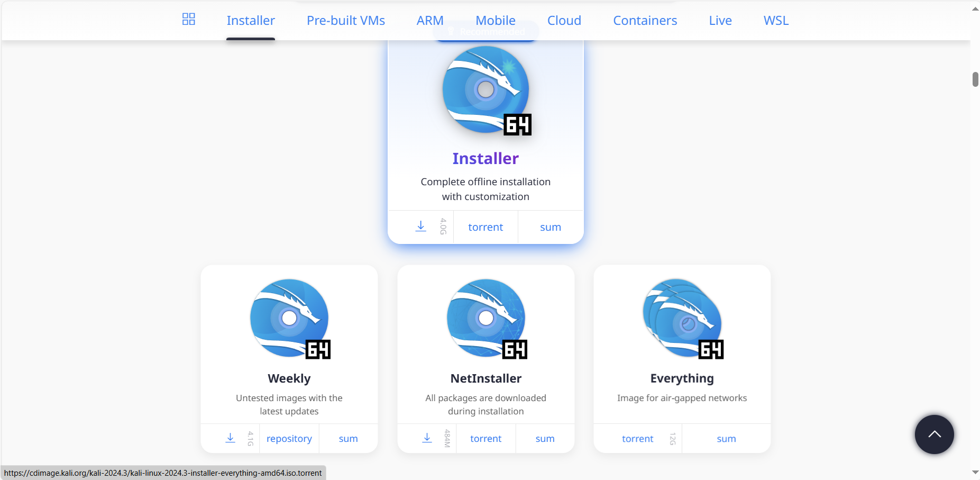980x480 pixels.
Task: Click the NetInstaller disc image
Action: click(487, 319)
